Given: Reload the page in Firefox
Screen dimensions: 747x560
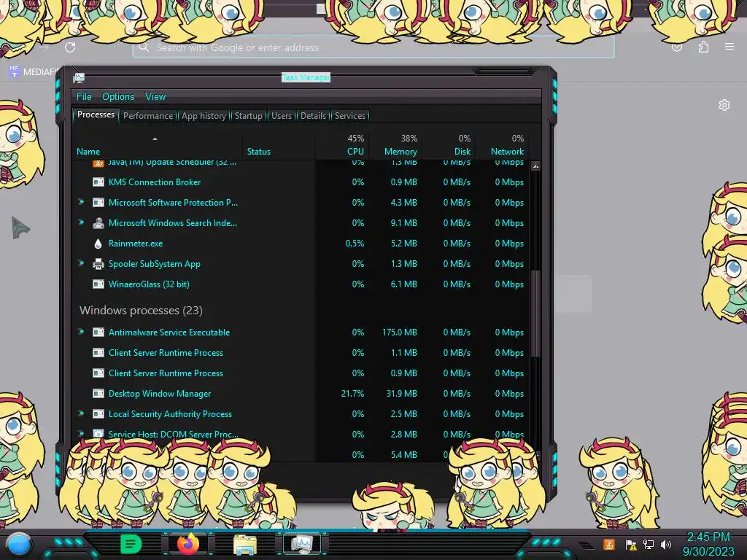Looking at the screenshot, I should (70, 47).
